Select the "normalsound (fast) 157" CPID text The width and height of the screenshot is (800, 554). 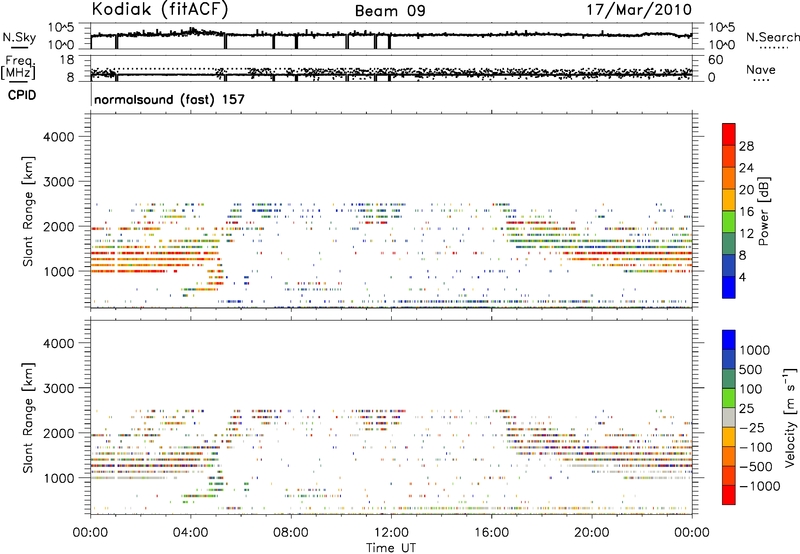(x=169, y=99)
